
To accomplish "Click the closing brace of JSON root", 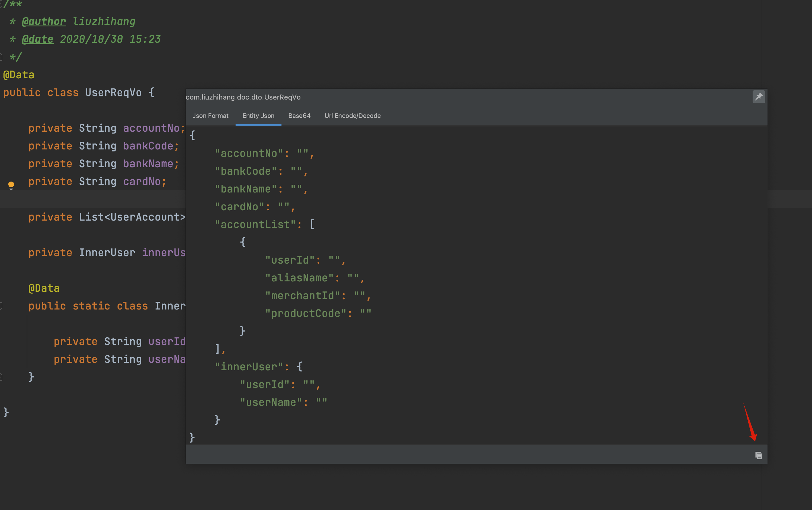I will [x=192, y=437].
